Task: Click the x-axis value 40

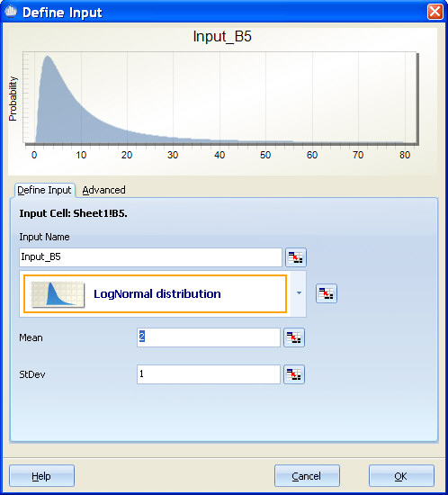Action: (x=220, y=155)
